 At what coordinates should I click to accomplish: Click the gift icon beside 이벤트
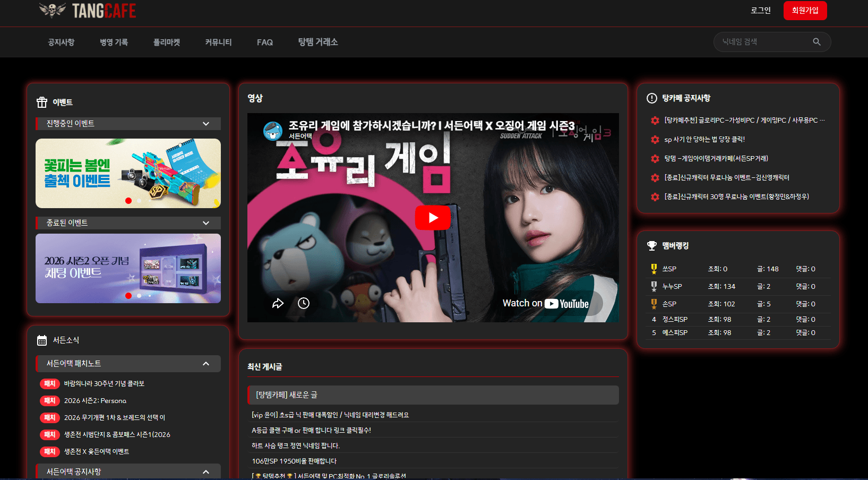pyautogui.click(x=42, y=102)
